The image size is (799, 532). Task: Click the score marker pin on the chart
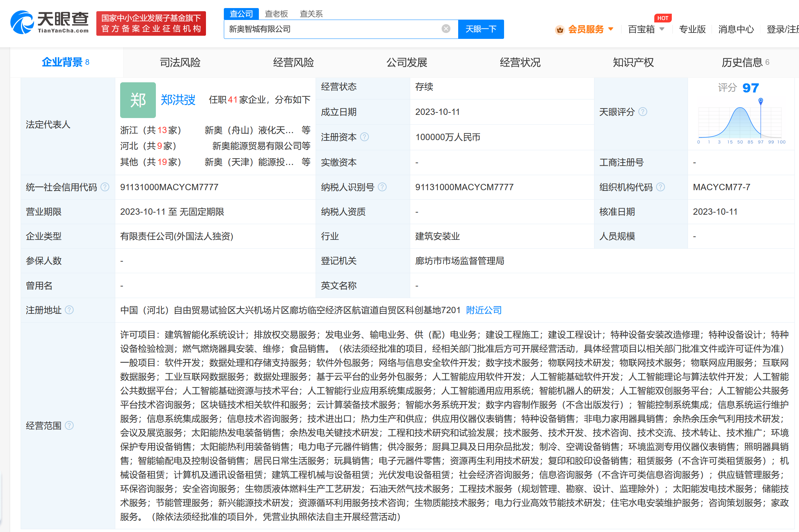(760, 101)
